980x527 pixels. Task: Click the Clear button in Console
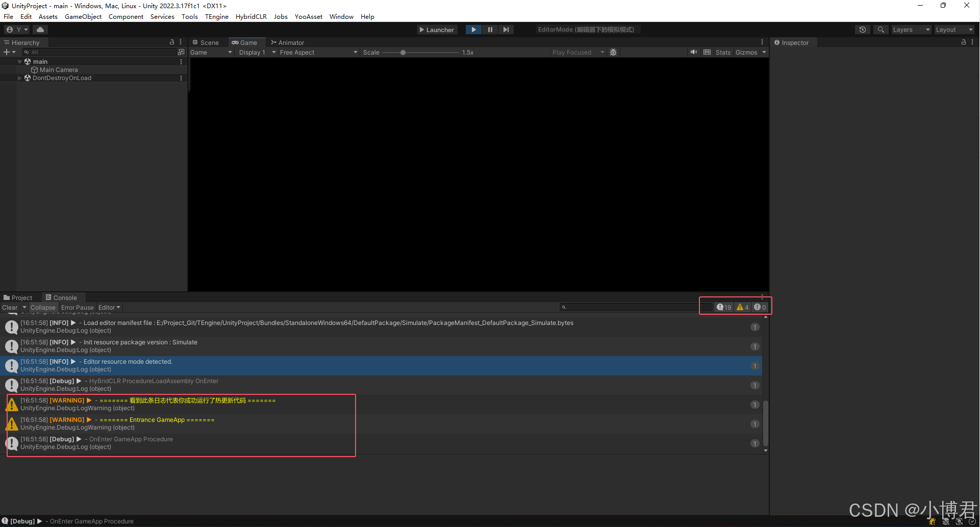[x=9, y=307]
